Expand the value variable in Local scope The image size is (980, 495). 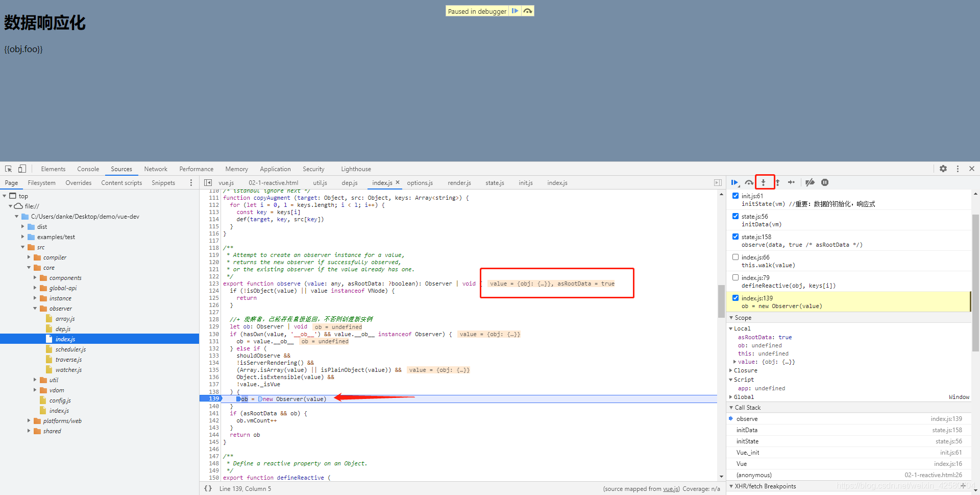coord(735,362)
